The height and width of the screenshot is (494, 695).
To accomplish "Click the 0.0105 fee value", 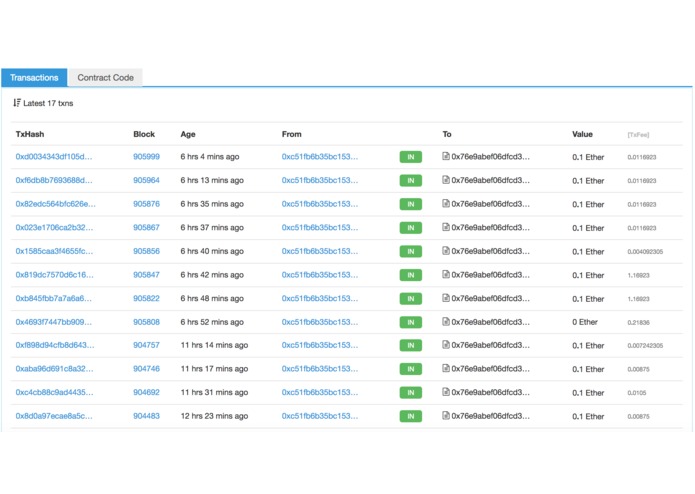I will coord(636,393).
